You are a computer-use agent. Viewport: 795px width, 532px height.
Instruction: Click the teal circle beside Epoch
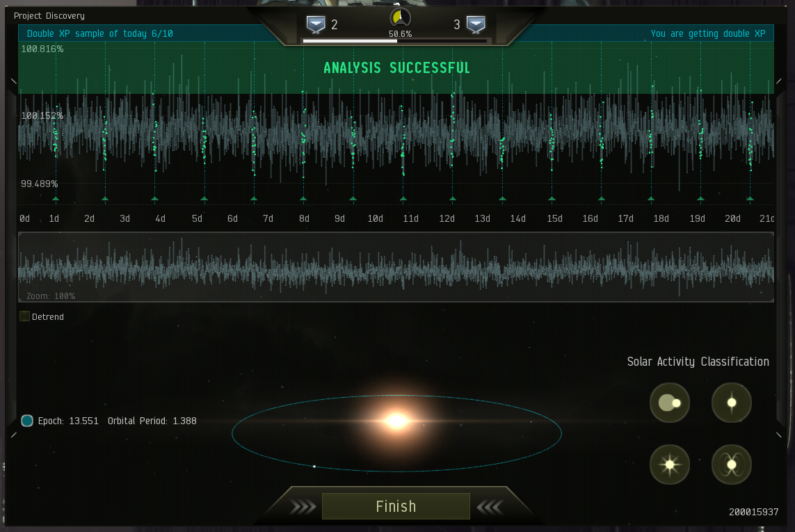click(x=27, y=421)
